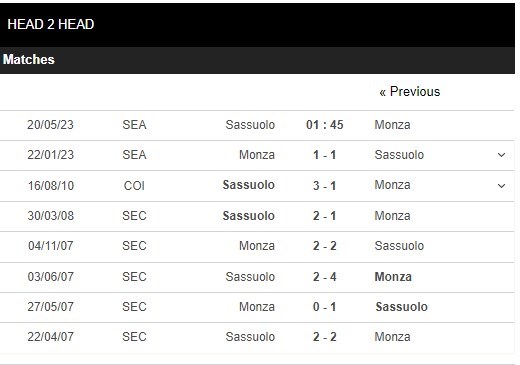Click the 04/11/07 match date
Image resolution: width=520 pixels, height=365 pixels.
51,246
